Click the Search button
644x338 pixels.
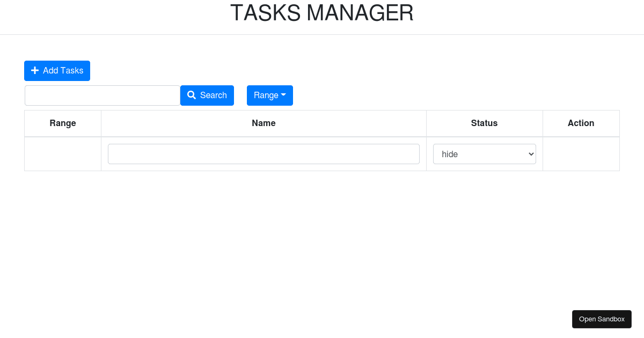207,95
